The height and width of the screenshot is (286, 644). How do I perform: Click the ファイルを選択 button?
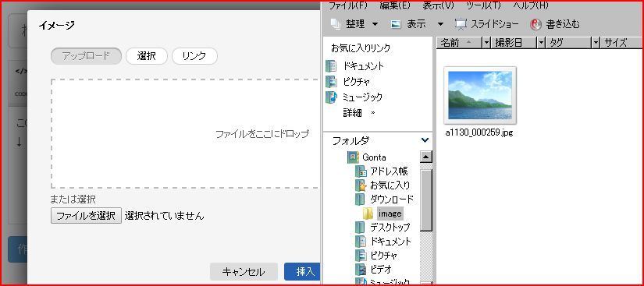pos(86,216)
